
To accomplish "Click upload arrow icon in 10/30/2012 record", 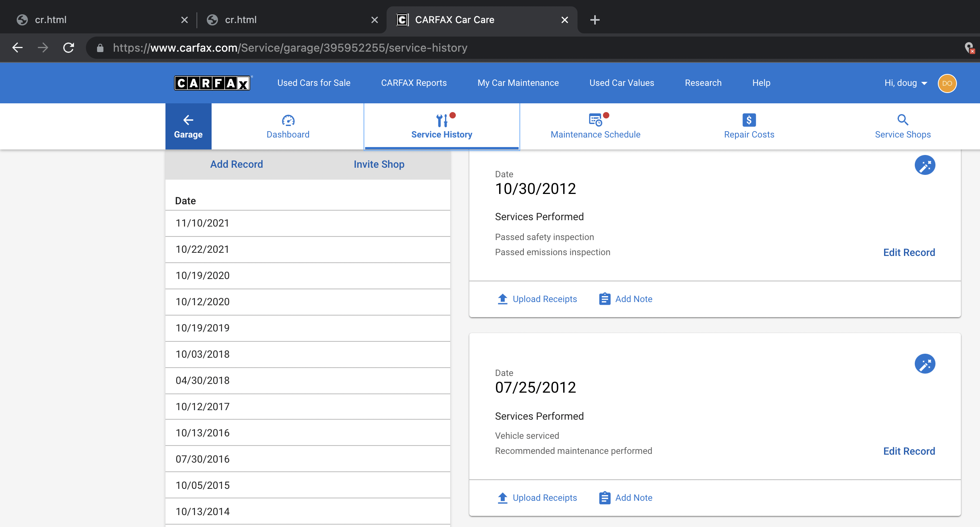I will [503, 299].
